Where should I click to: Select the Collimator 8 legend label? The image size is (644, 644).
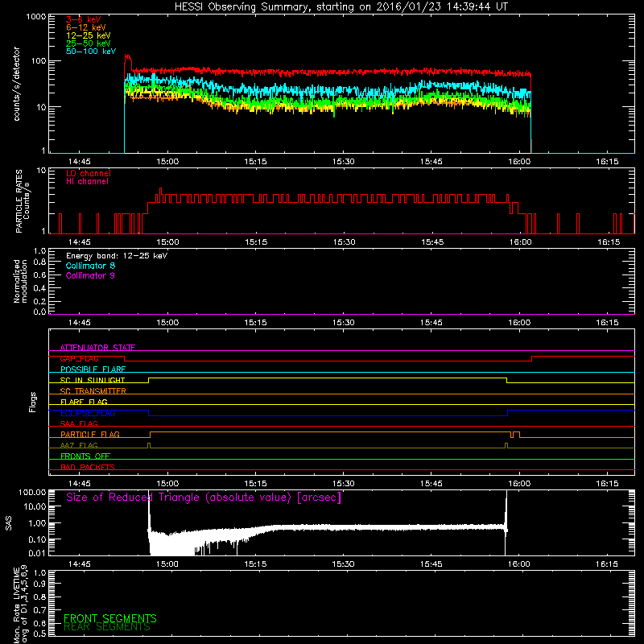click(90, 266)
